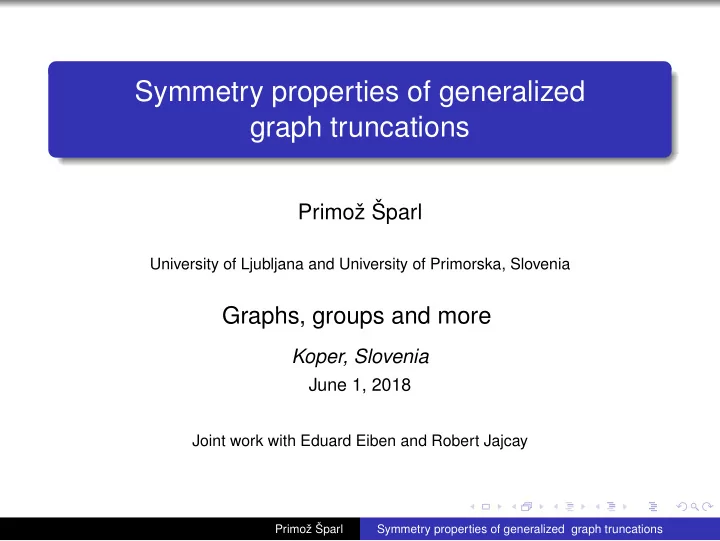Click footer title link in blue bar
The width and height of the screenshot is (720, 541).
point(520,529)
